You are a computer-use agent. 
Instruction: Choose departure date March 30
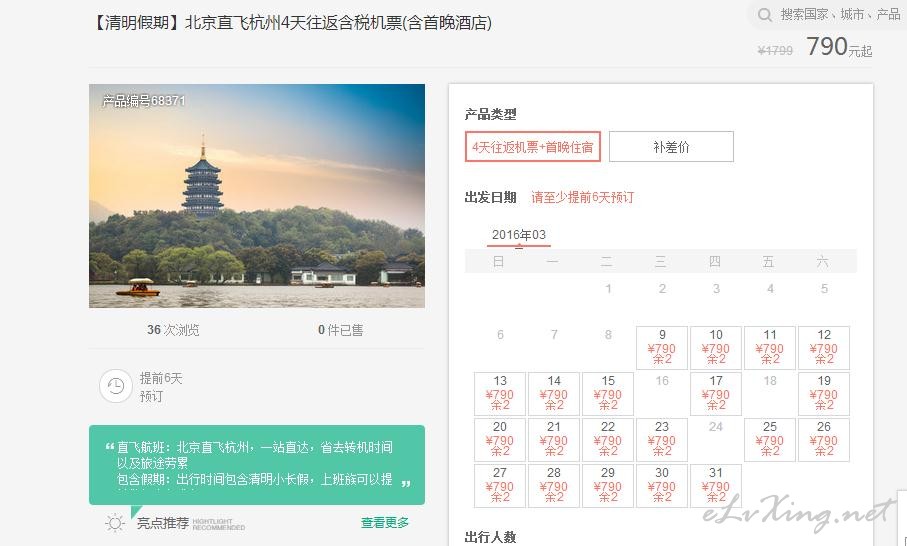pyautogui.click(x=662, y=486)
